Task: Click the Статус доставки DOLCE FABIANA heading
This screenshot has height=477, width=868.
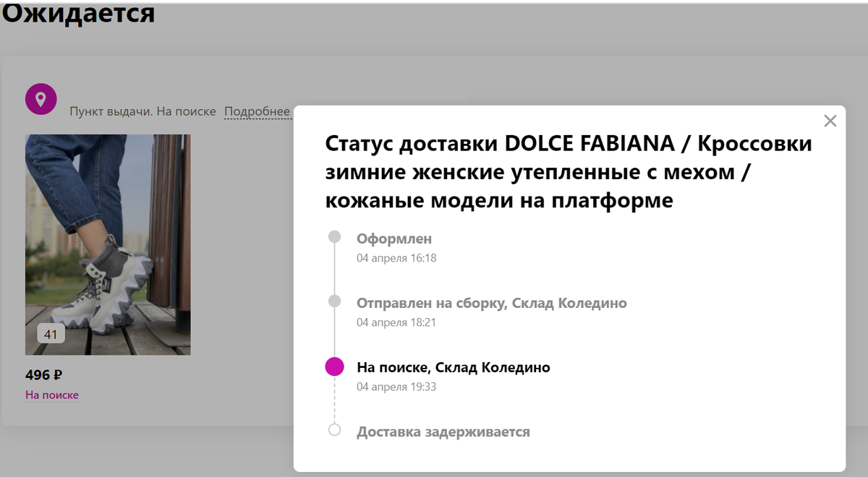Action: click(569, 172)
